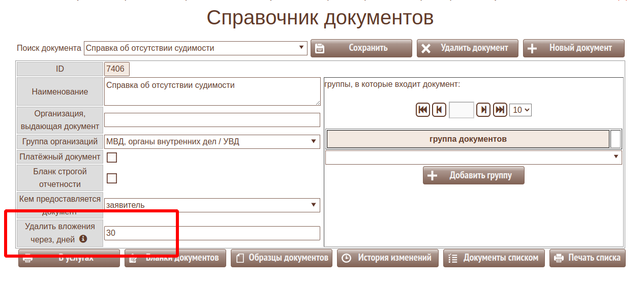Open 'История изменений' change history
This screenshot has height=282, width=644.
click(x=388, y=258)
